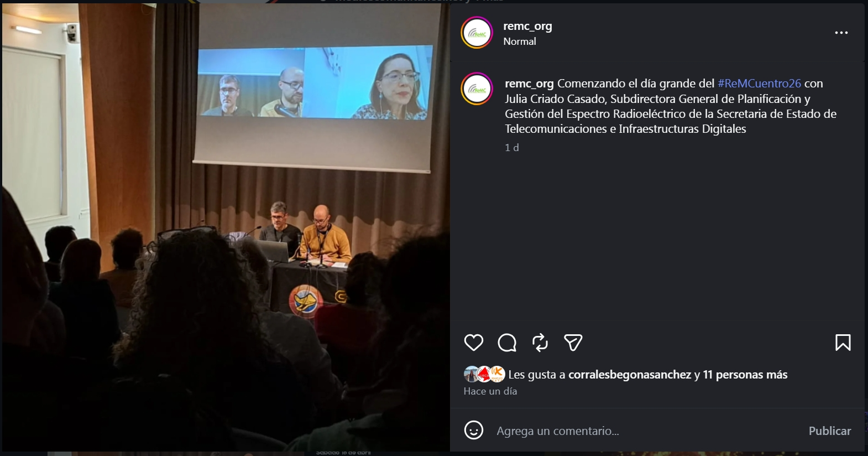Like the post with the heart icon

click(474, 343)
